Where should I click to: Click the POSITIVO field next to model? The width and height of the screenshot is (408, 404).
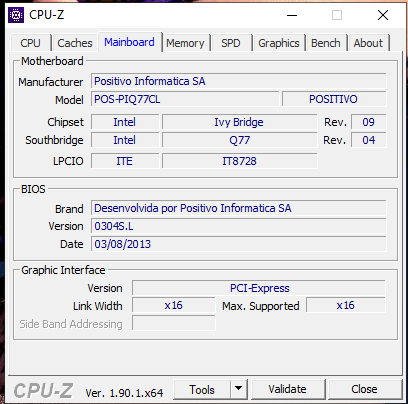334,99
